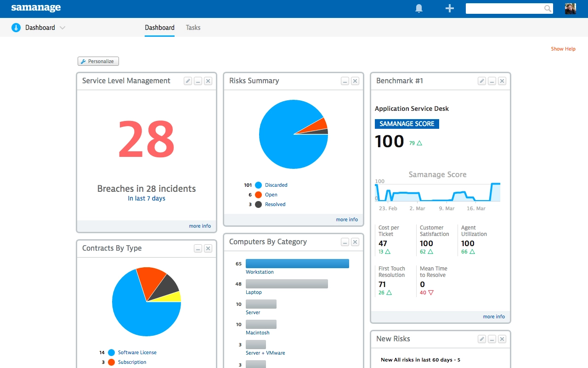Click the Server category link
This screenshot has height=368, width=588.
coord(253,312)
